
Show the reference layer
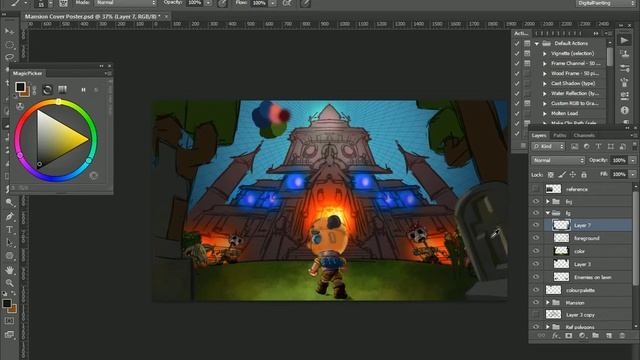[x=536, y=189]
